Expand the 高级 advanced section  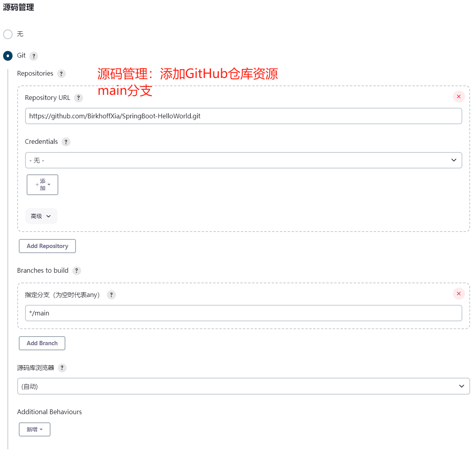click(41, 216)
